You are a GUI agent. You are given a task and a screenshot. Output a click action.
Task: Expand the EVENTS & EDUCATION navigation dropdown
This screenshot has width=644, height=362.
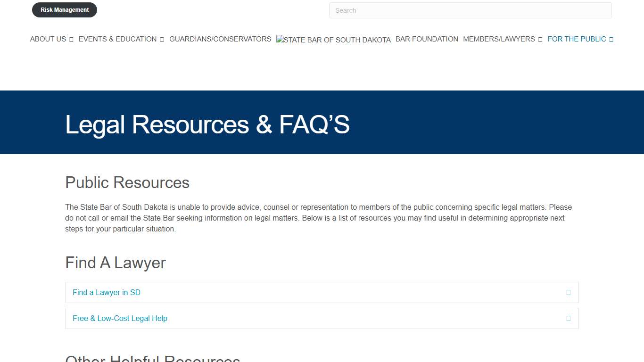117,39
